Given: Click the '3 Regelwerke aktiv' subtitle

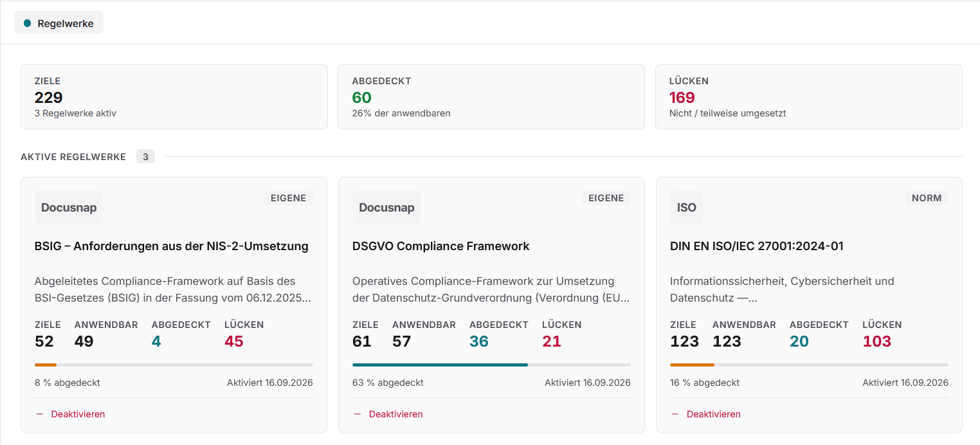Looking at the screenshot, I should (75, 113).
